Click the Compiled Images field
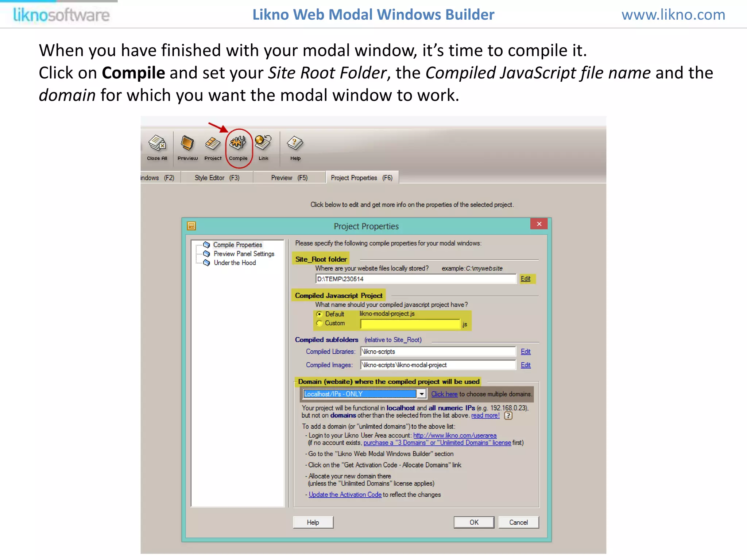This screenshot has height=560, width=747. 438,365
